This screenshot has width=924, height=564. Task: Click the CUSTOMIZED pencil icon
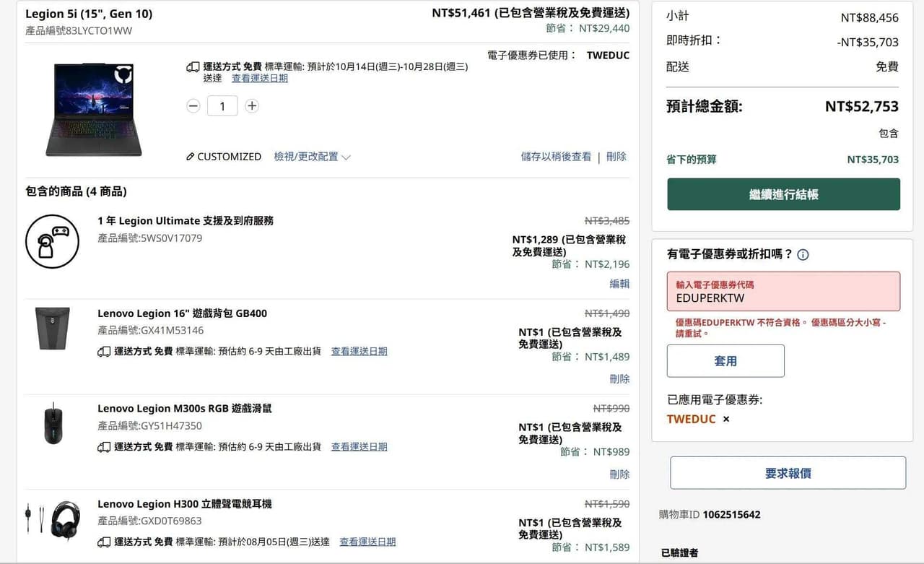pos(191,157)
